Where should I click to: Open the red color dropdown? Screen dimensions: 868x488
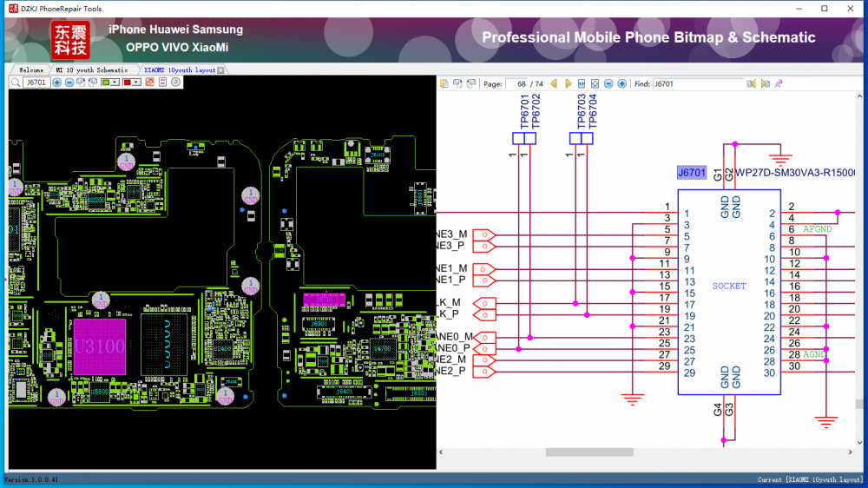pos(137,82)
